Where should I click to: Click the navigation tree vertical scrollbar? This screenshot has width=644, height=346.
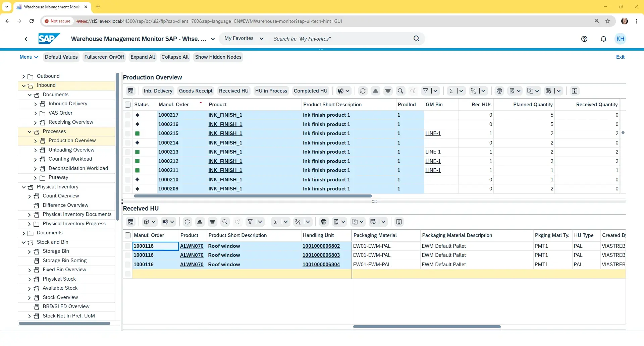(x=117, y=147)
